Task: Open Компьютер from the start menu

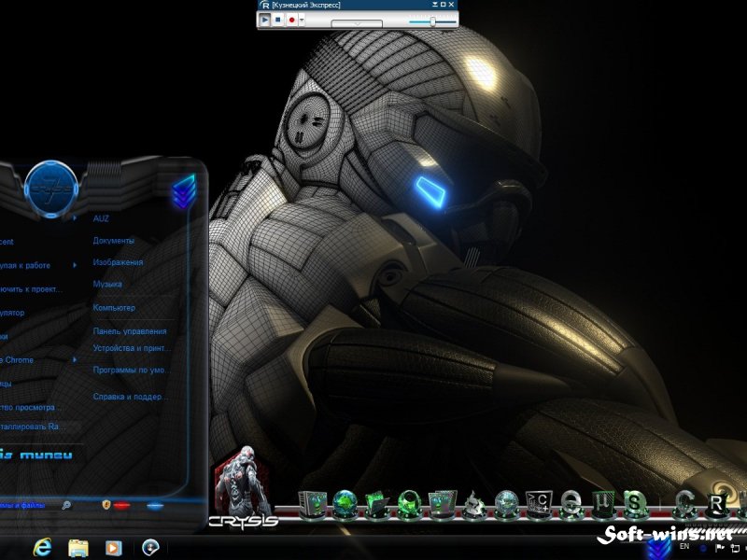Action: (x=114, y=308)
